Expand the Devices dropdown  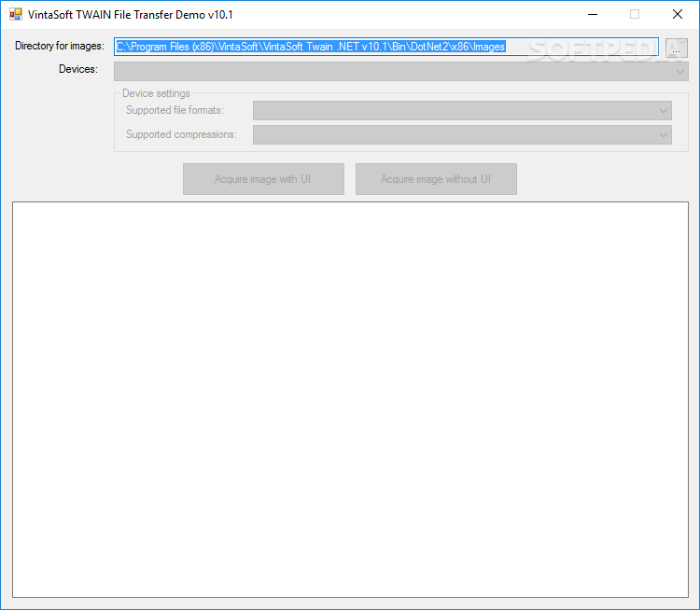[x=401, y=72]
